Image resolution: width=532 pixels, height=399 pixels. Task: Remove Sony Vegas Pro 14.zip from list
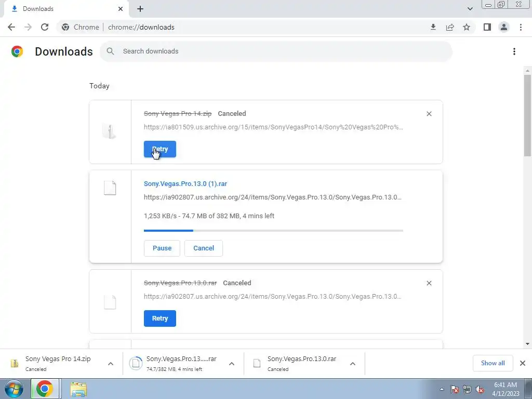click(429, 114)
